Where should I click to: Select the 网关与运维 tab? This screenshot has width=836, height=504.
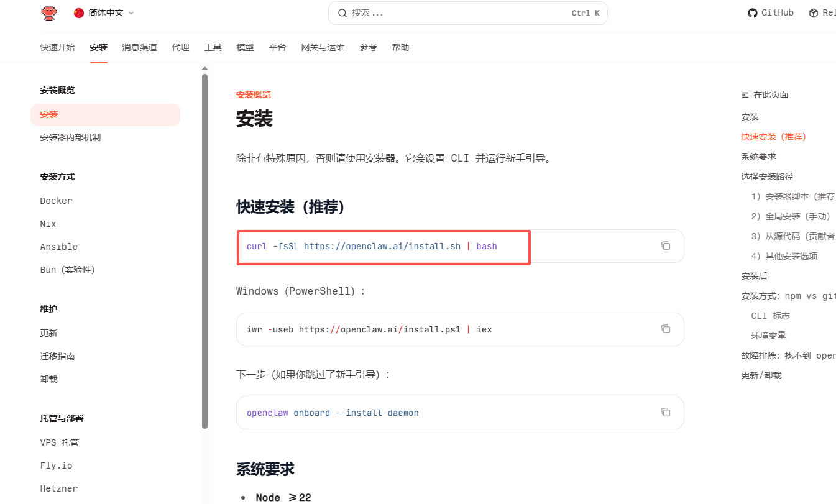tap(323, 48)
